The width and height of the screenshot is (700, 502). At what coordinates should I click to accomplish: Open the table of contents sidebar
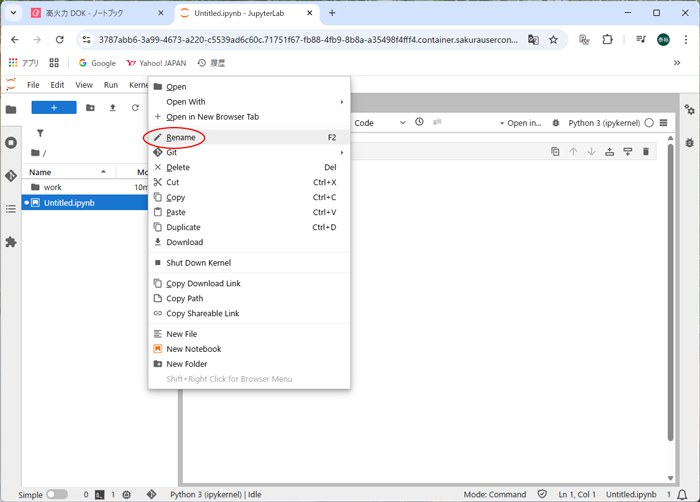[11, 209]
